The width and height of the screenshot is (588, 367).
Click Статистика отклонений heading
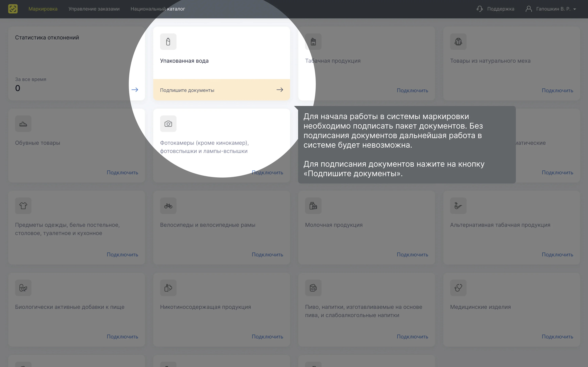[x=47, y=38]
